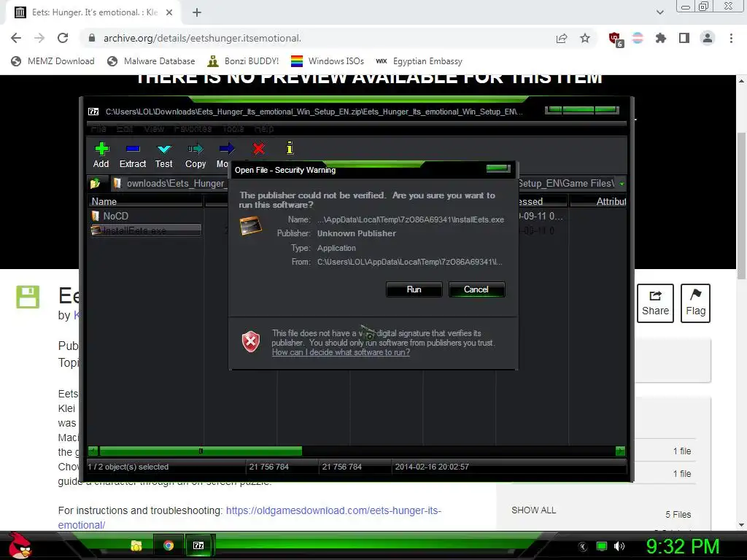747x560 pixels.
Task: Open the Chrome three-dot menu
Action: pos(731,38)
